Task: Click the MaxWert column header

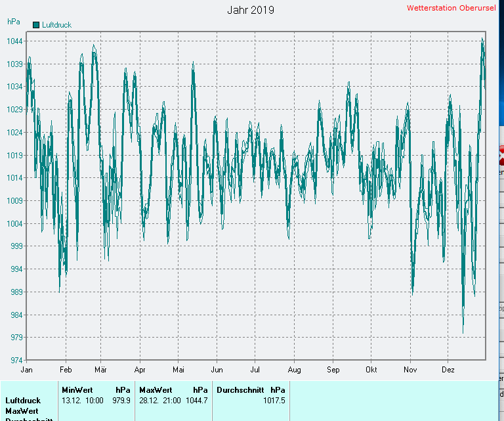Action: (156, 390)
